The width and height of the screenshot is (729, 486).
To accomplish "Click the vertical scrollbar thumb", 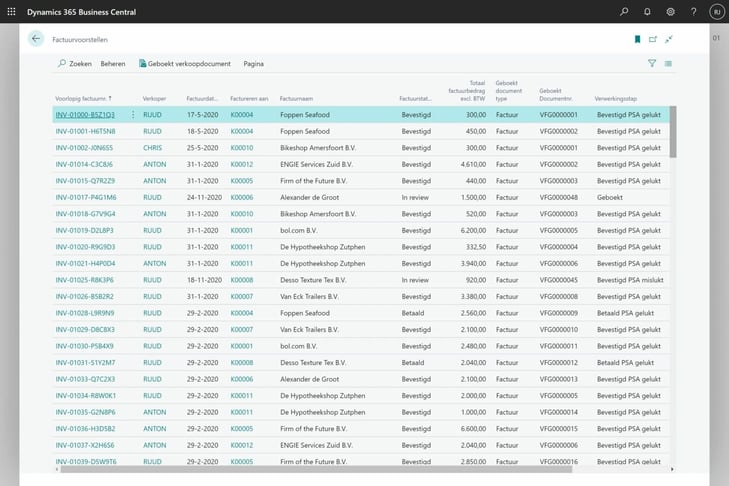I will pos(673,132).
